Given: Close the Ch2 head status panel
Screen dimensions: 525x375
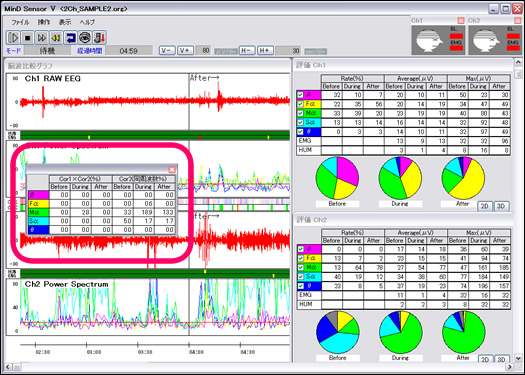Looking at the screenshot, I should tap(519, 21).
